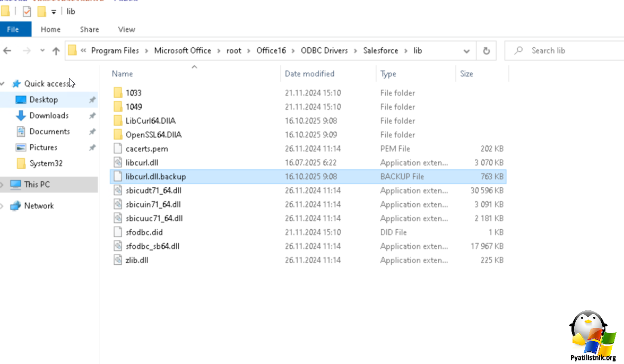Expand the This PC tree node
Viewport: 624px width, 364px height.
(x=3, y=185)
